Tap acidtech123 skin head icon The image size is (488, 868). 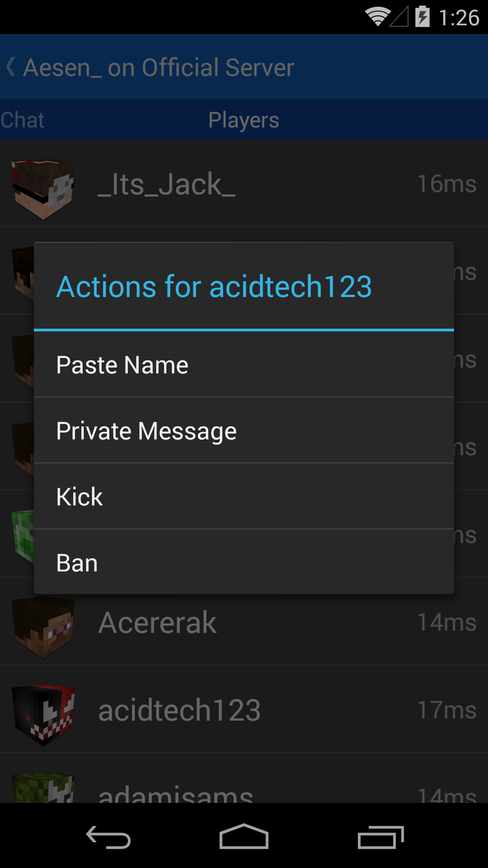pyautogui.click(x=43, y=714)
